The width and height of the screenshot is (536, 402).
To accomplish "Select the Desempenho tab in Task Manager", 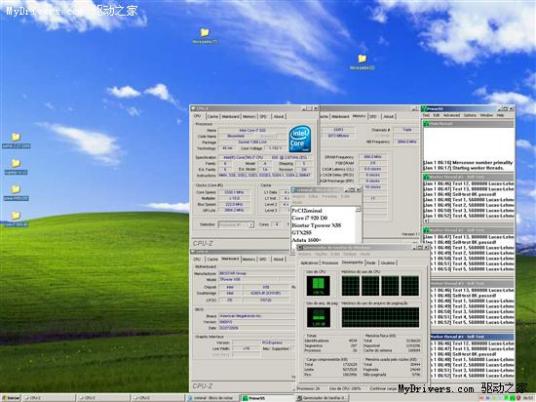I will pyautogui.click(x=352, y=262).
